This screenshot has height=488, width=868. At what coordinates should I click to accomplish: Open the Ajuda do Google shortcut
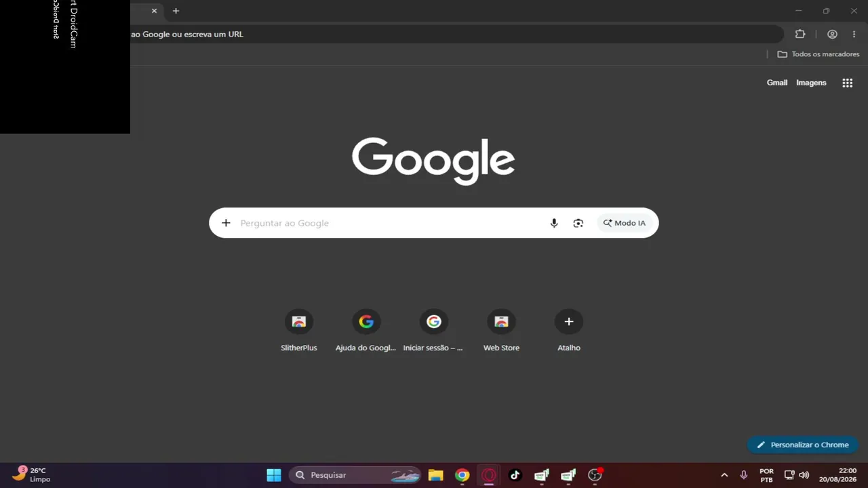[x=366, y=331]
